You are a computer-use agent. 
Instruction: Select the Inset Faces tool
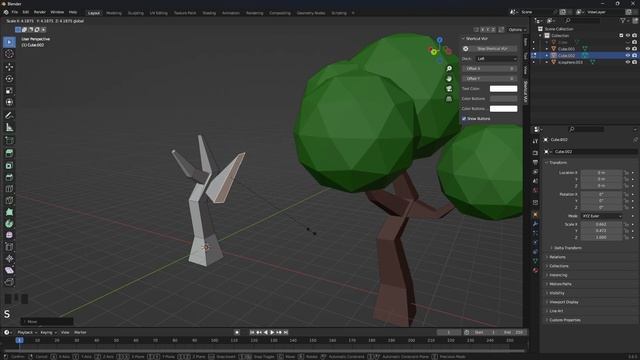pos(9,165)
